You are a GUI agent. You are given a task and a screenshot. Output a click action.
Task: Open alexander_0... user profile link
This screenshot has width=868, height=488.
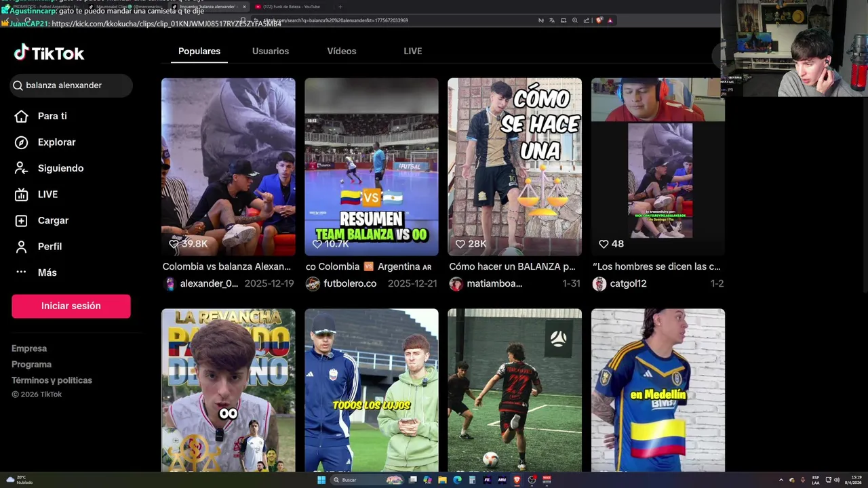[x=209, y=284]
